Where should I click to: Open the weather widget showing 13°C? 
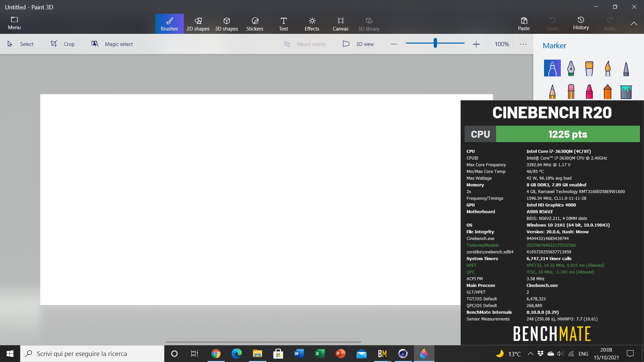(x=508, y=354)
